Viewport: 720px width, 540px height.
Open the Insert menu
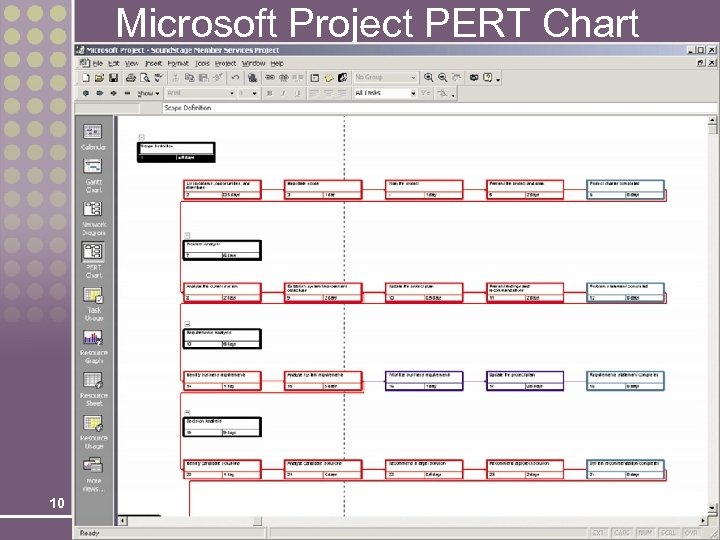153,63
